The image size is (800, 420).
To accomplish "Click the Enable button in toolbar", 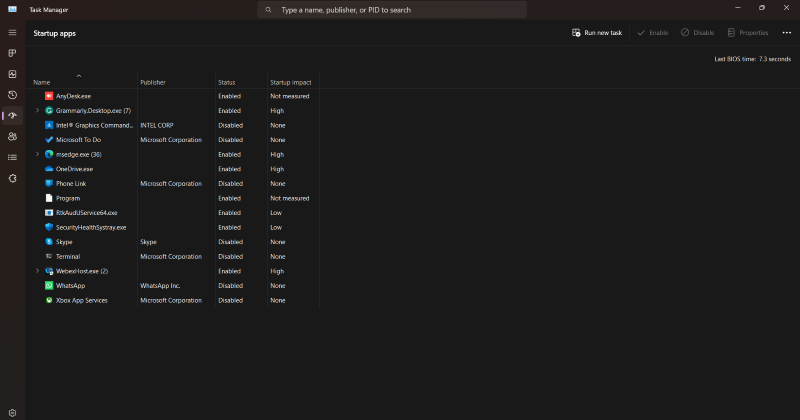I will coord(653,33).
